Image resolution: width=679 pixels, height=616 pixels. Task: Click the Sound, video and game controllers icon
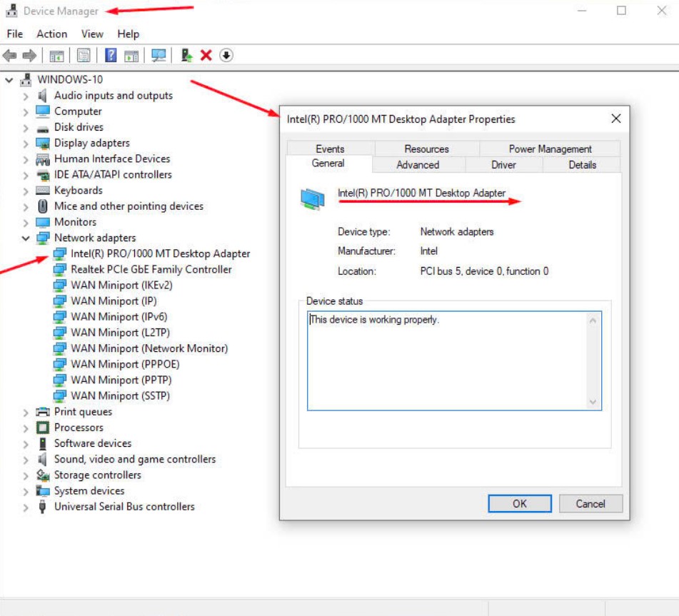click(42, 459)
